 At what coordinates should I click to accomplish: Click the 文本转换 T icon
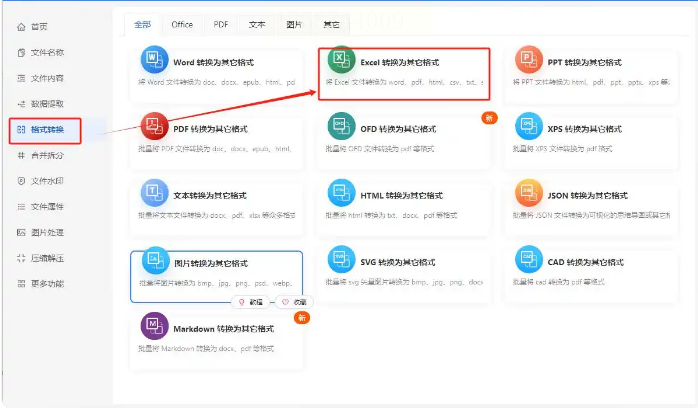point(154,193)
